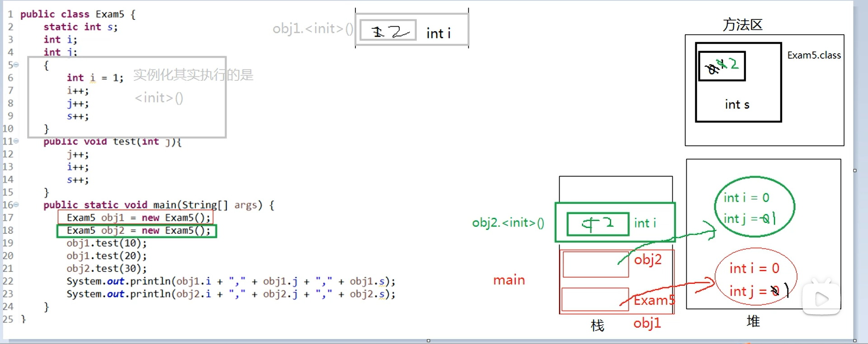Click the grey "obj1.<init>()" label
This screenshot has width=868, height=344.
point(313,29)
